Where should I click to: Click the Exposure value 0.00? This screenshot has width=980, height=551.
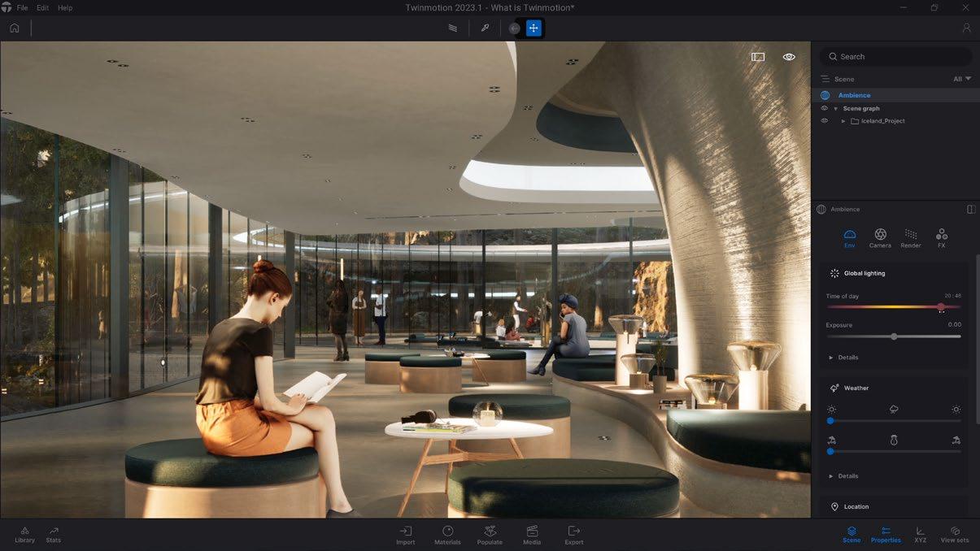click(954, 325)
